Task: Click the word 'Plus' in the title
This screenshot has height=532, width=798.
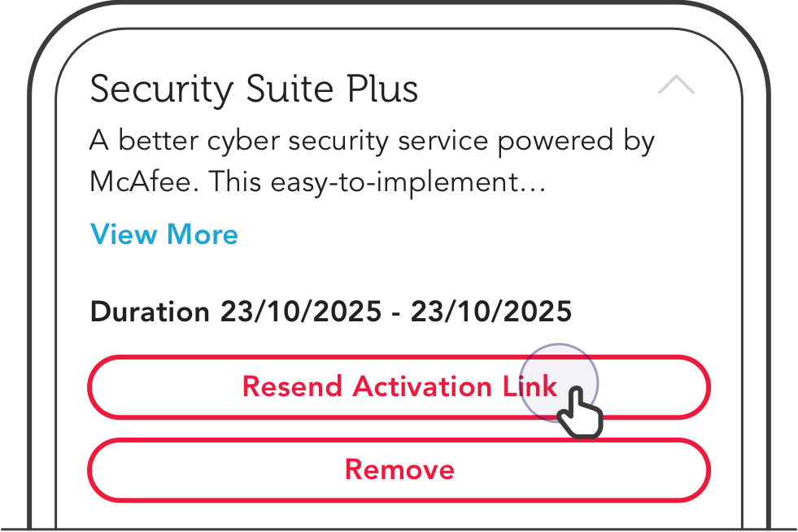Action: tap(382, 89)
